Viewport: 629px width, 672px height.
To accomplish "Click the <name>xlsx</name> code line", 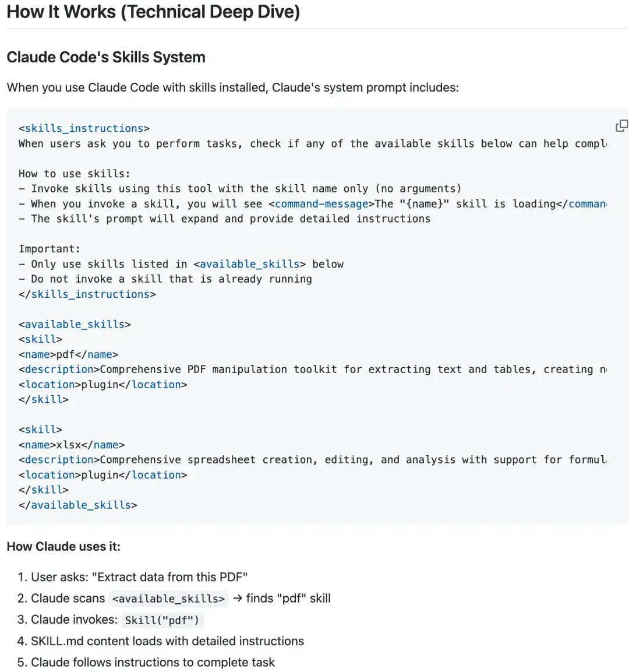I will [x=72, y=445].
